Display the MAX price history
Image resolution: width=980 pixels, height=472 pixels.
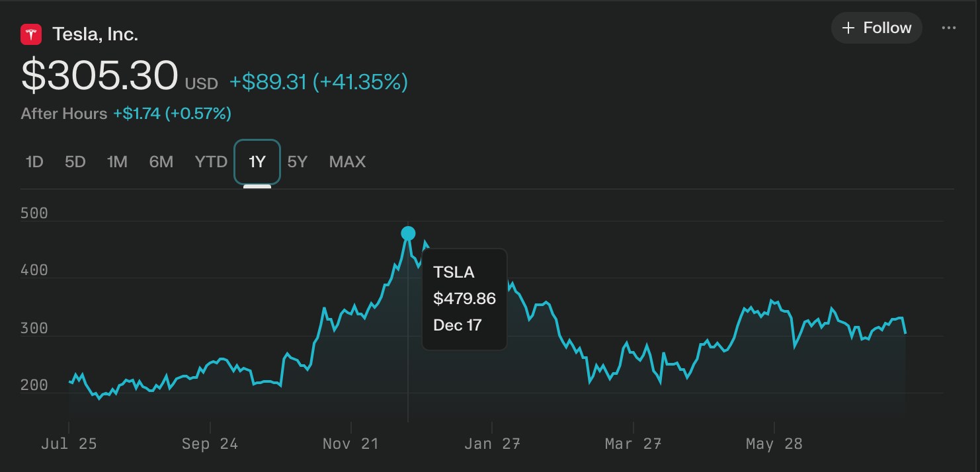click(347, 162)
